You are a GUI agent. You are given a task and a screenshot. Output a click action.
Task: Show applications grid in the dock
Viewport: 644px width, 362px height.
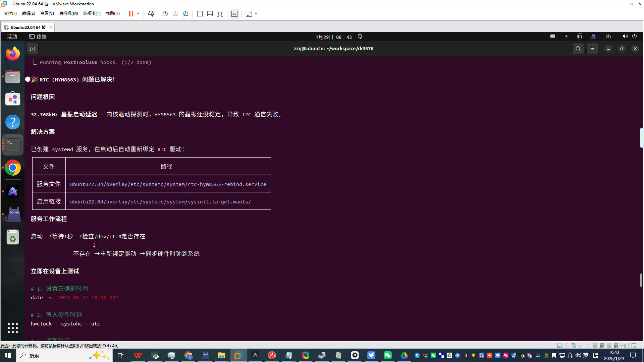tap(13, 328)
